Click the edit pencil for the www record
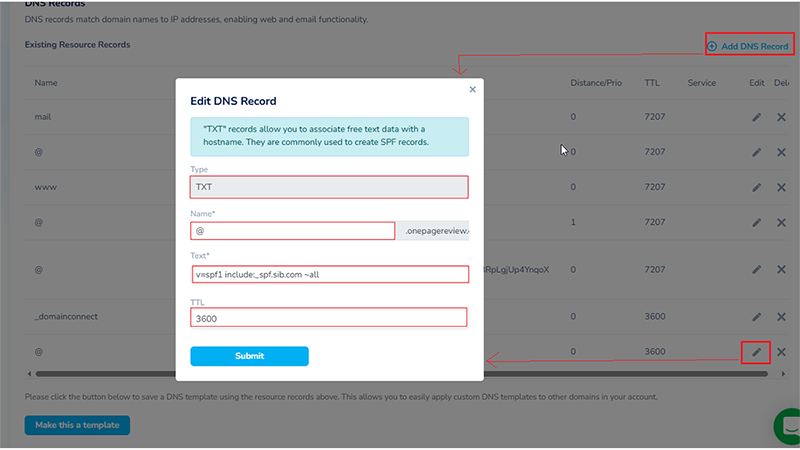The image size is (800, 450). 757,187
